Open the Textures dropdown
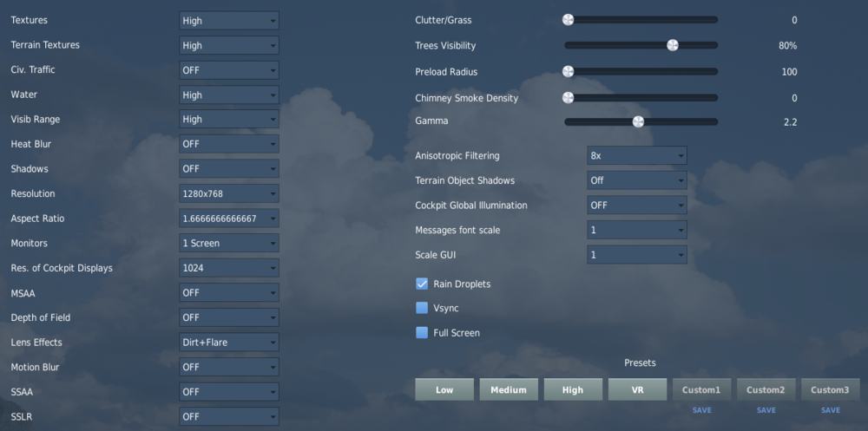 coord(228,21)
